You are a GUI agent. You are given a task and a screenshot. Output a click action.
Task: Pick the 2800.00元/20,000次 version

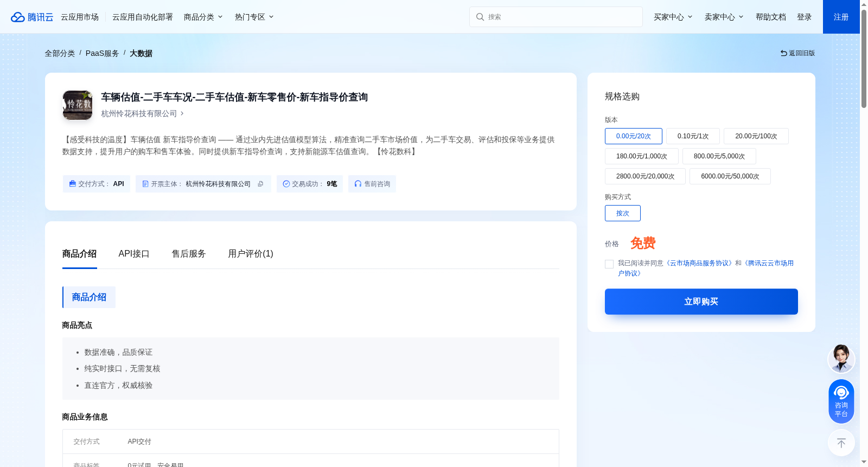(646, 176)
